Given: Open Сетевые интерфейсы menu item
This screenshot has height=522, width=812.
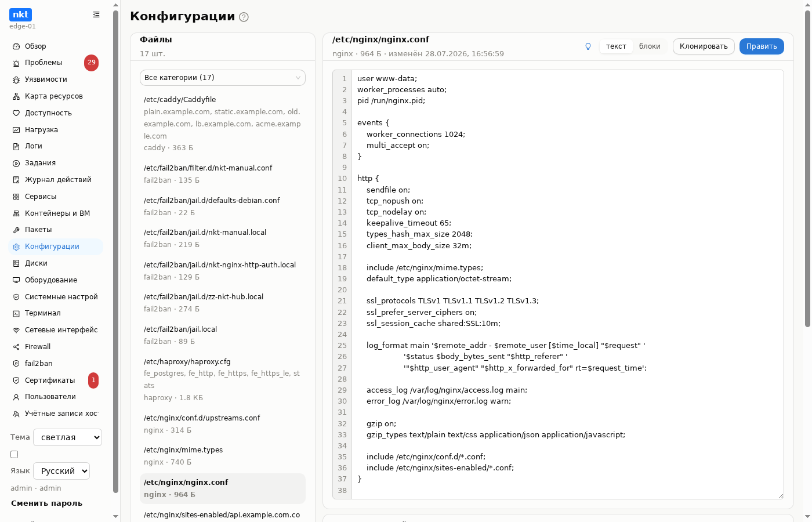Looking at the screenshot, I should (x=56, y=330).
